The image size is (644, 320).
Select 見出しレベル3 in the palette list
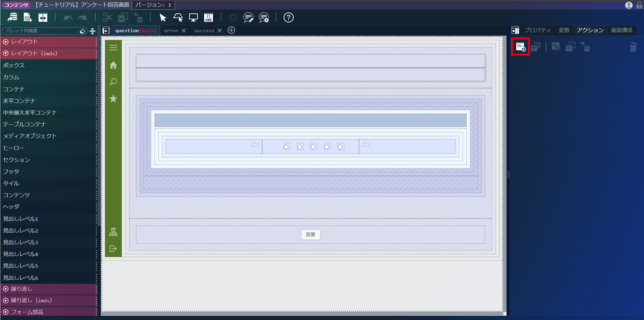coord(49,242)
